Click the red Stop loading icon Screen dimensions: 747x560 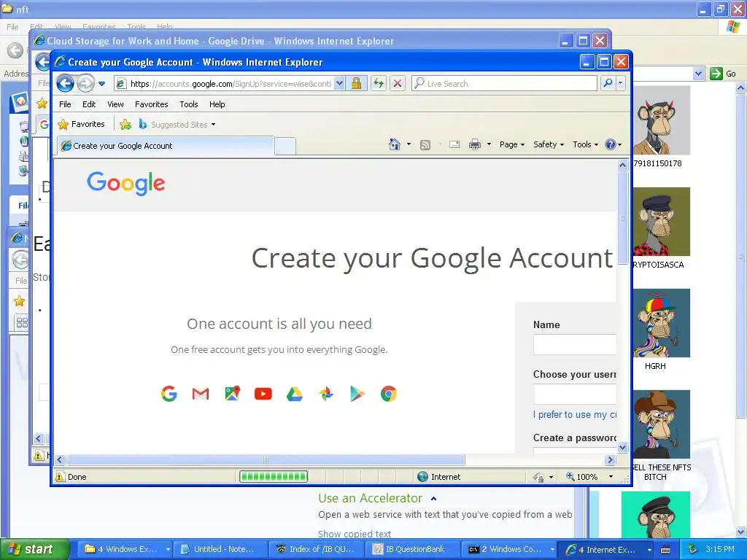(x=398, y=83)
